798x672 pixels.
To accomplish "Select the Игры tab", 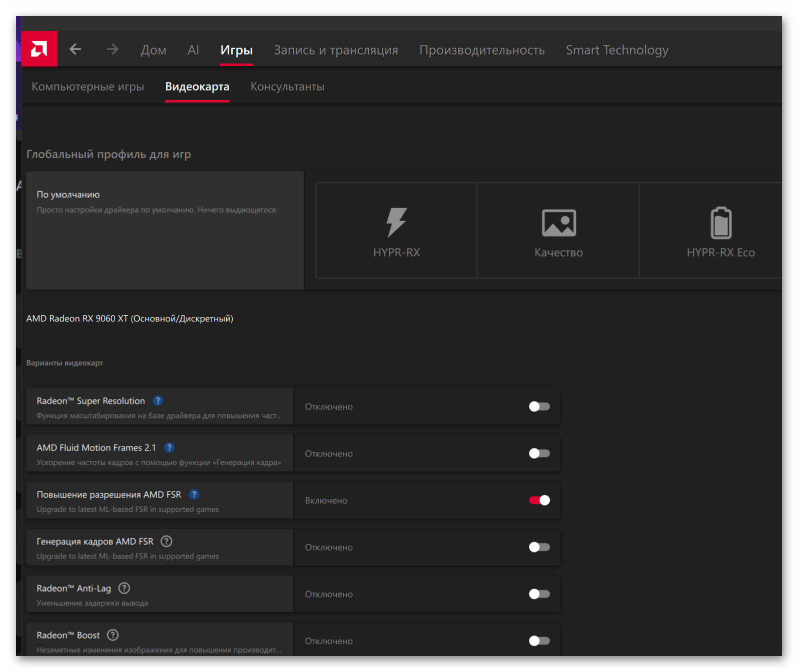I will (x=237, y=50).
